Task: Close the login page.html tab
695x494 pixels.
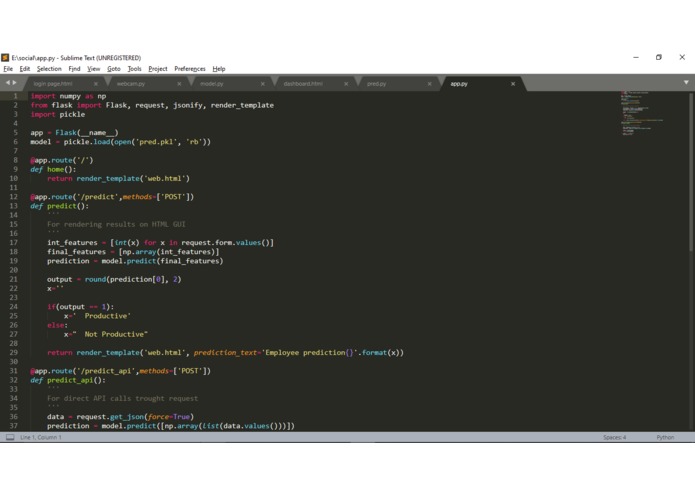Action: (x=96, y=84)
